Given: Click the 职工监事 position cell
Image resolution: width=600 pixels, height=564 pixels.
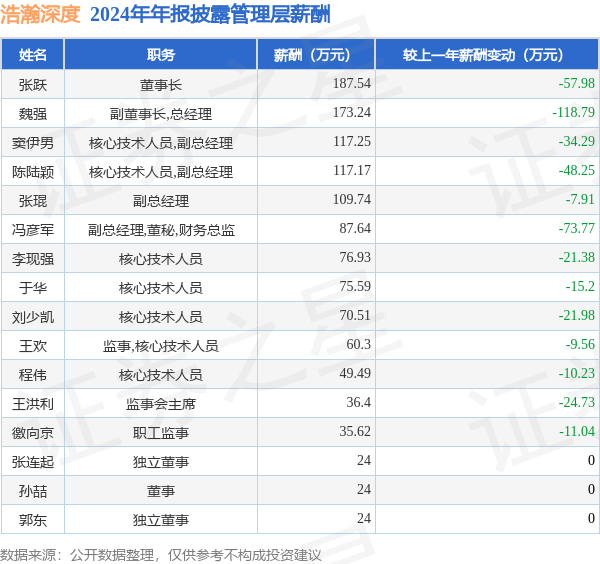Looking at the screenshot, I should [x=161, y=433].
